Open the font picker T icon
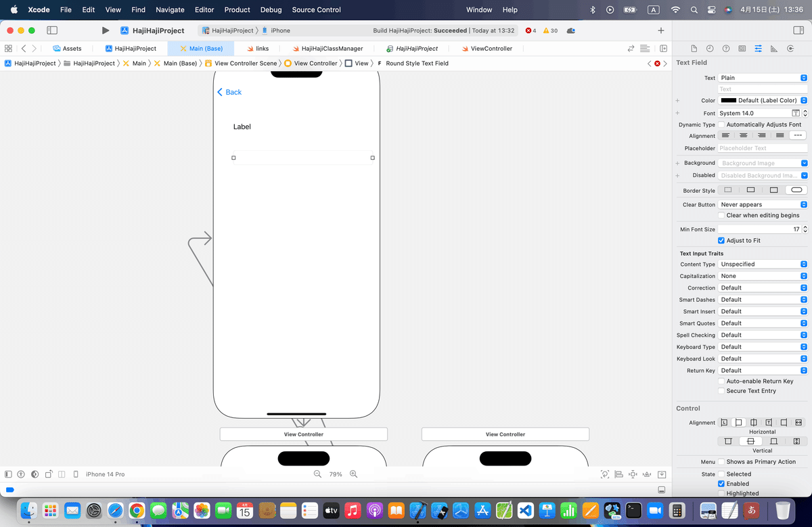The image size is (812, 527). tap(796, 113)
